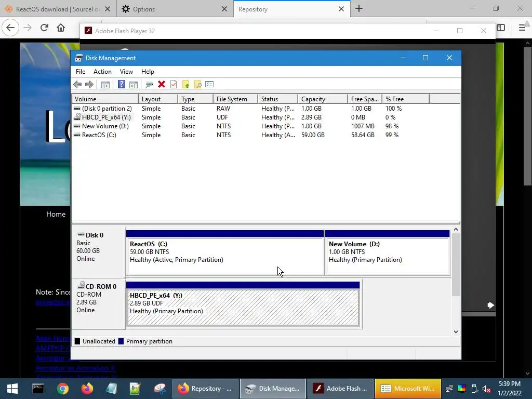Click the Home link on the webpage
532x399 pixels.
[x=56, y=214]
